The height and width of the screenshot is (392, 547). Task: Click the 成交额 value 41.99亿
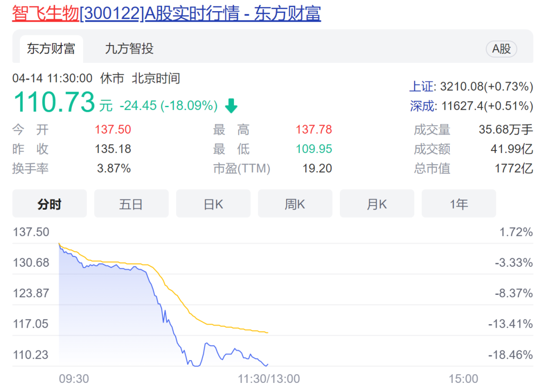512,149
